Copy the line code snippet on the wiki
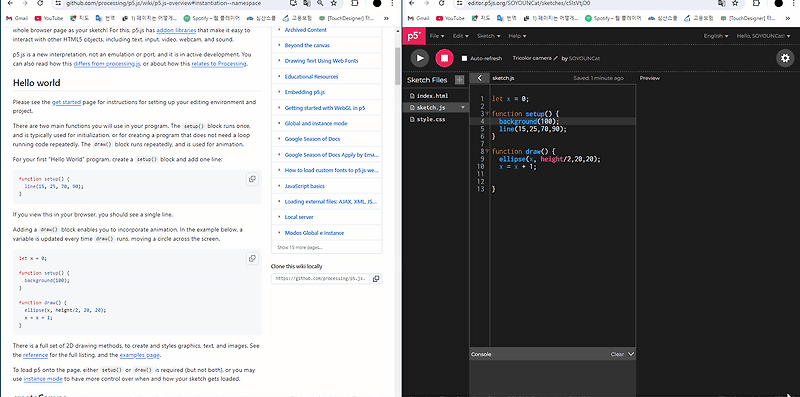The width and height of the screenshot is (800, 397). click(x=252, y=179)
